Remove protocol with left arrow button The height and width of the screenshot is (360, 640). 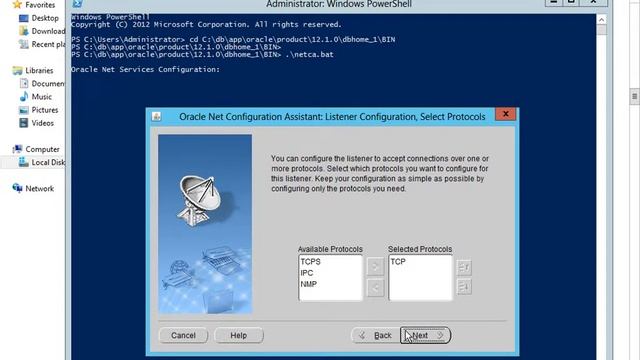coord(375,288)
